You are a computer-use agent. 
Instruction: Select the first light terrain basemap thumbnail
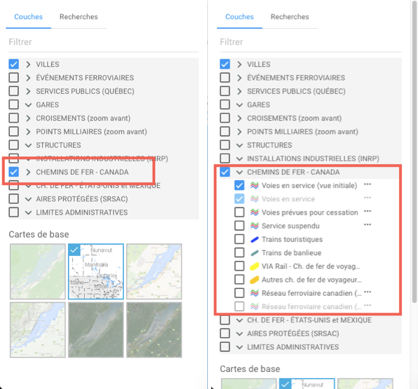[x=38, y=271]
